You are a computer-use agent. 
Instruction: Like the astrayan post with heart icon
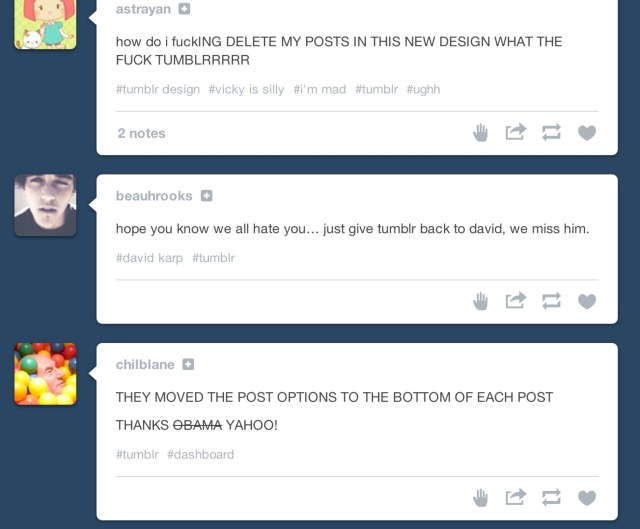[x=587, y=133]
